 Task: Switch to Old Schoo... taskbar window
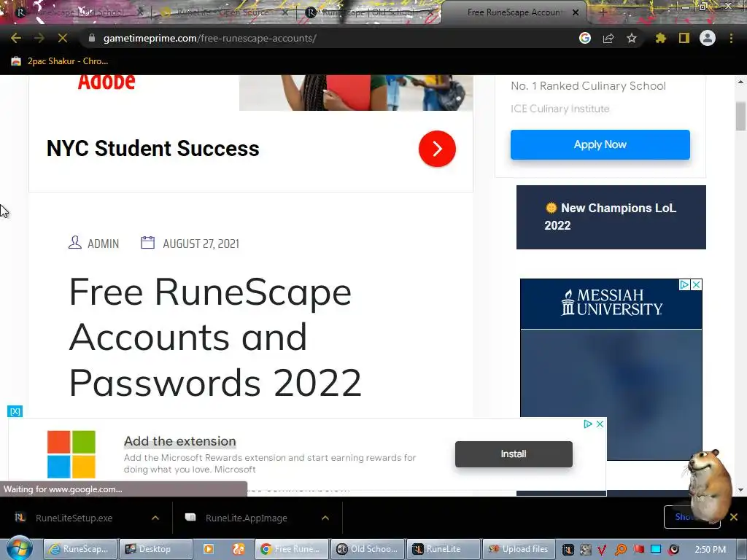pyautogui.click(x=368, y=549)
